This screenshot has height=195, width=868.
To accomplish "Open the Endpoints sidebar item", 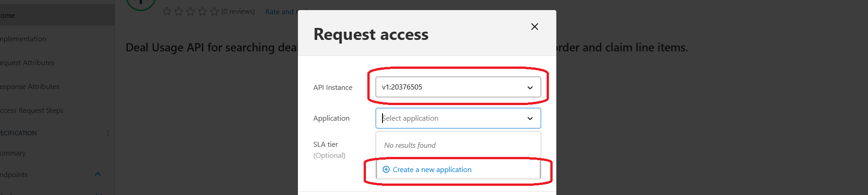I will pyautogui.click(x=14, y=175).
